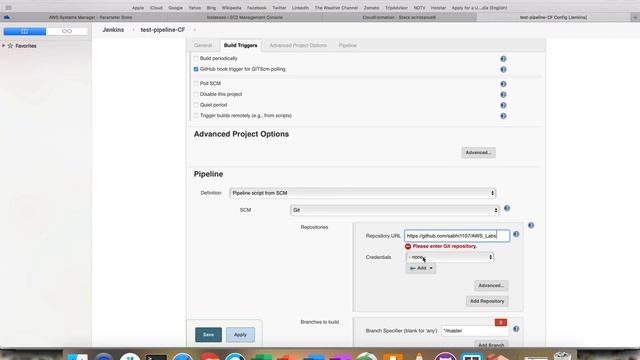The height and width of the screenshot is (360, 640).
Task: Check Trigger builds remotely option
Action: pos(196,116)
